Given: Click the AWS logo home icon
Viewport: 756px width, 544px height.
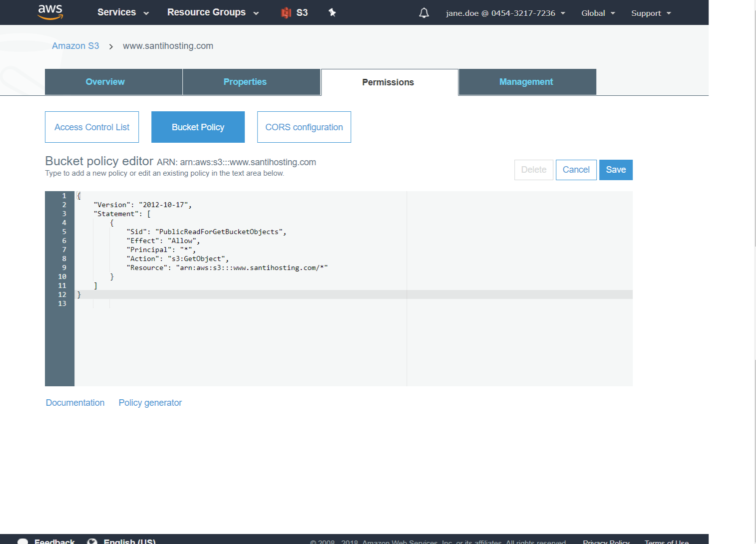Looking at the screenshot, I should pyautogui.click(x=50, y=12).
